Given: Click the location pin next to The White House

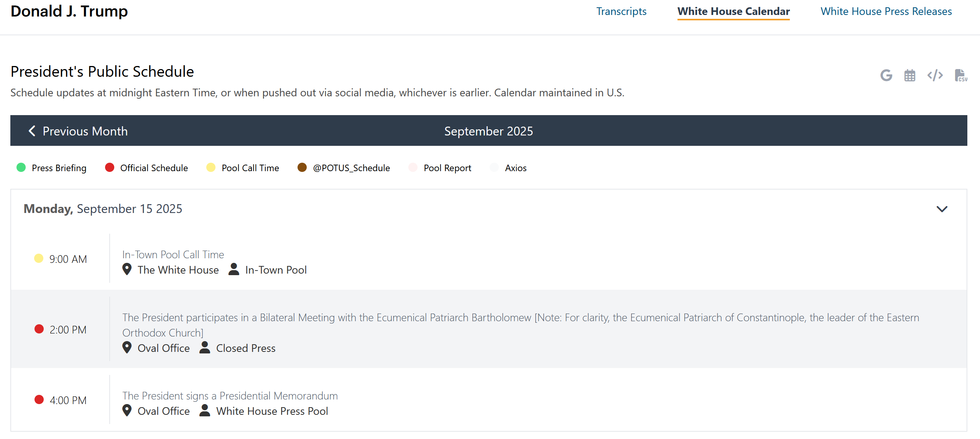Looking at the screenshot, I should pyautogui.click(x=127, y=269).
